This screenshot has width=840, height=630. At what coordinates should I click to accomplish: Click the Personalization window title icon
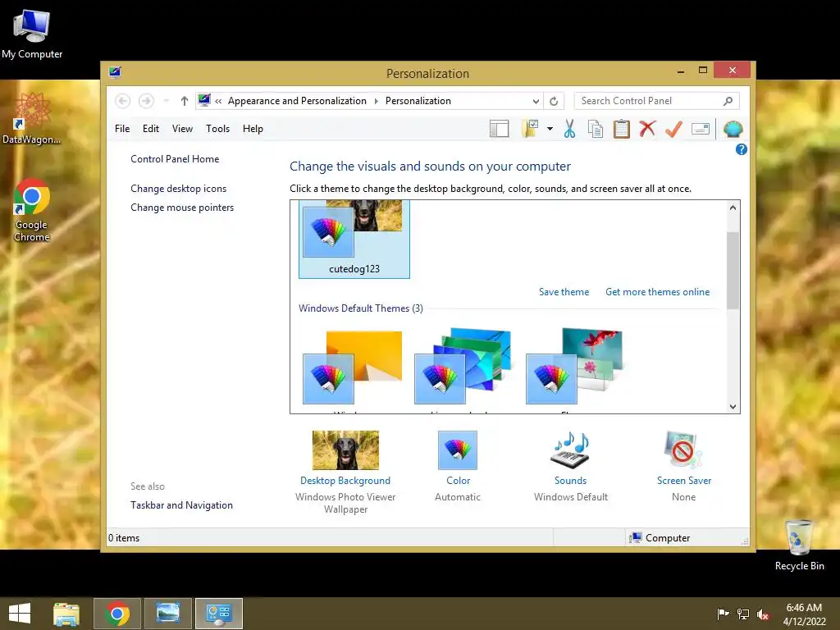click(115, 72)
